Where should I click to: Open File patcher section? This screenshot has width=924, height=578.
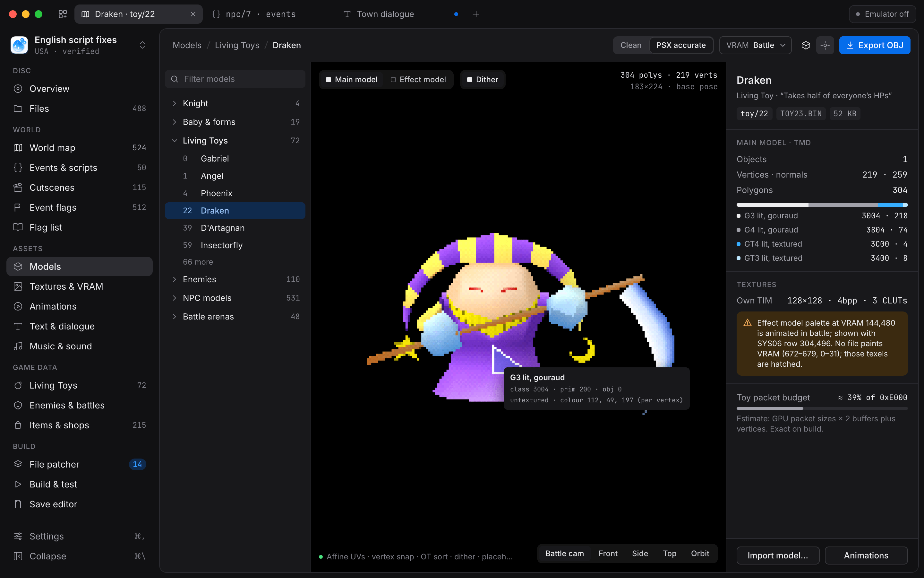[x=80, y=464]
